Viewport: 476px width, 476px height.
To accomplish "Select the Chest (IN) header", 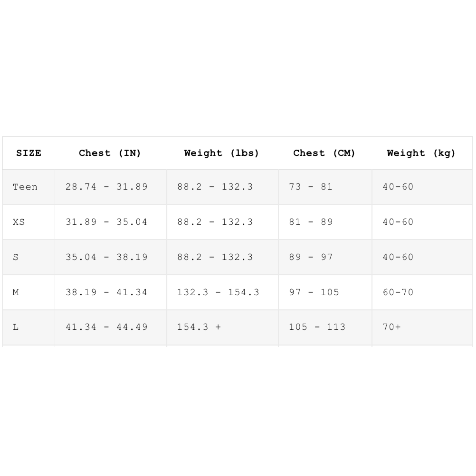I will (110, 153).
